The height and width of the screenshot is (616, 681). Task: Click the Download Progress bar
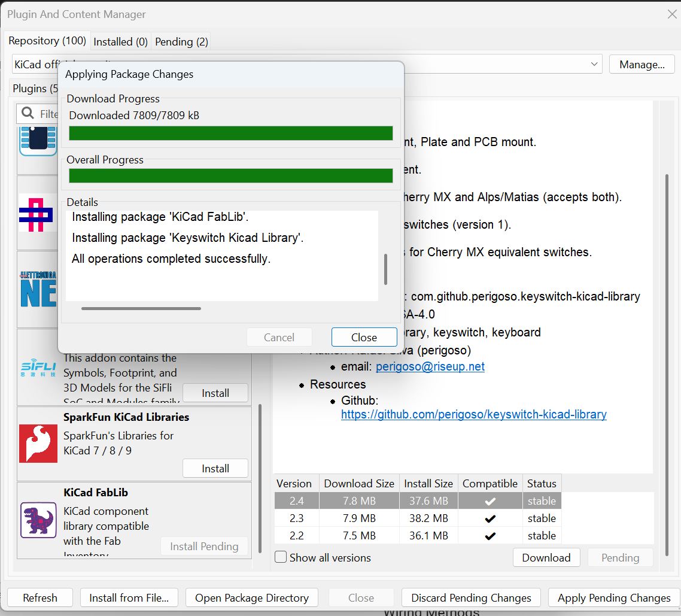coord(230,133)
